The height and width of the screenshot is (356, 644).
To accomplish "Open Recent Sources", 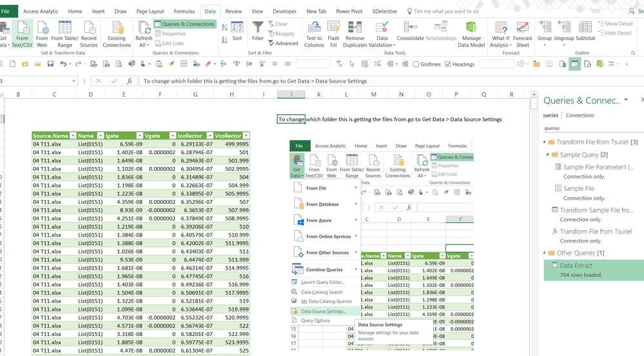I will 89,35.
